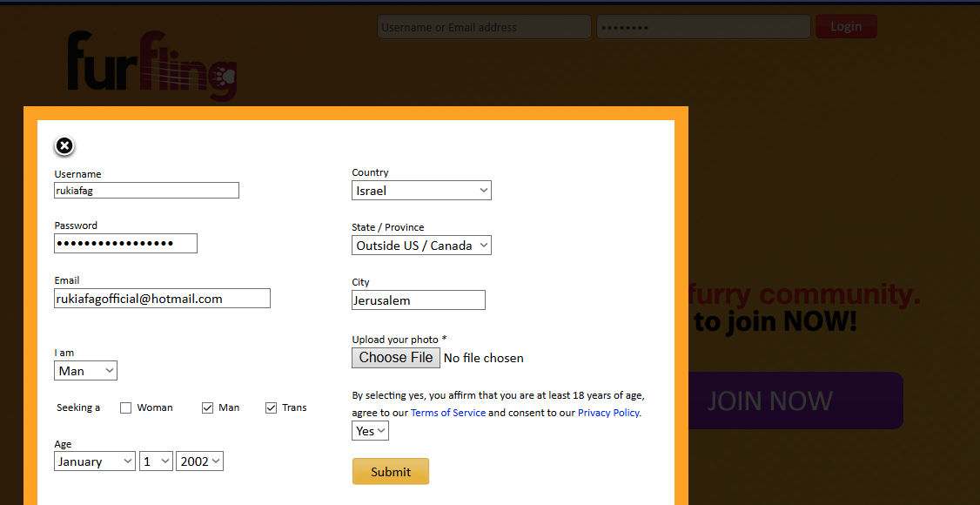Open the birth year dropdown 2002
The width and height of the screenshot is (980, 505).
pyautogui.click(x=200, y=461)
